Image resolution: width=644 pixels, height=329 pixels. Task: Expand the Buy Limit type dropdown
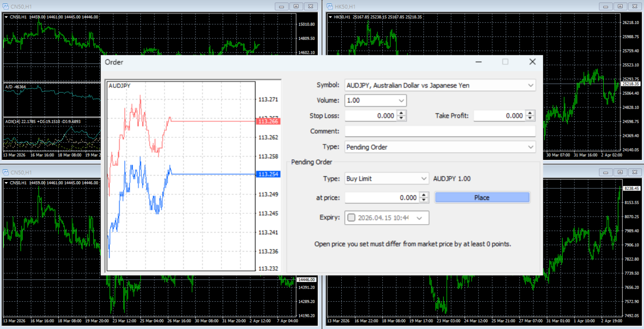pyautogui.click(x=387, y=178)
